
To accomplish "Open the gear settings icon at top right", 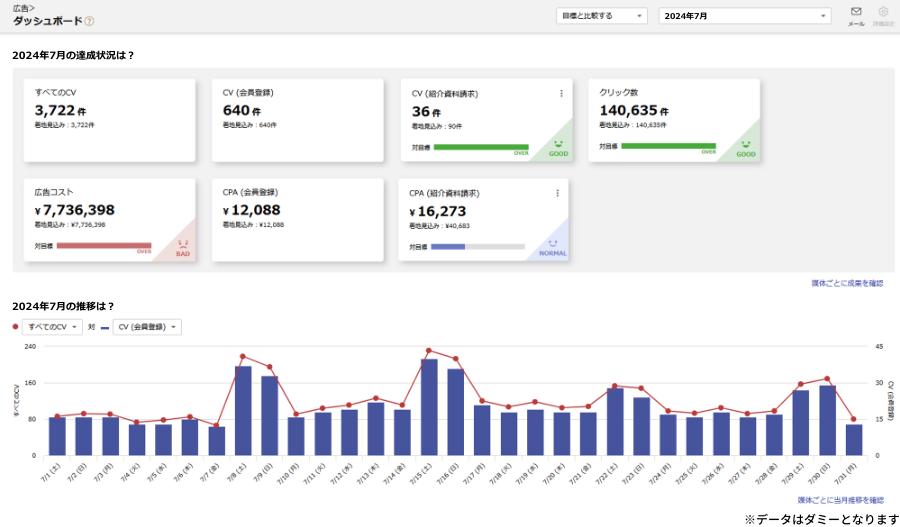I will coord(883,12).
